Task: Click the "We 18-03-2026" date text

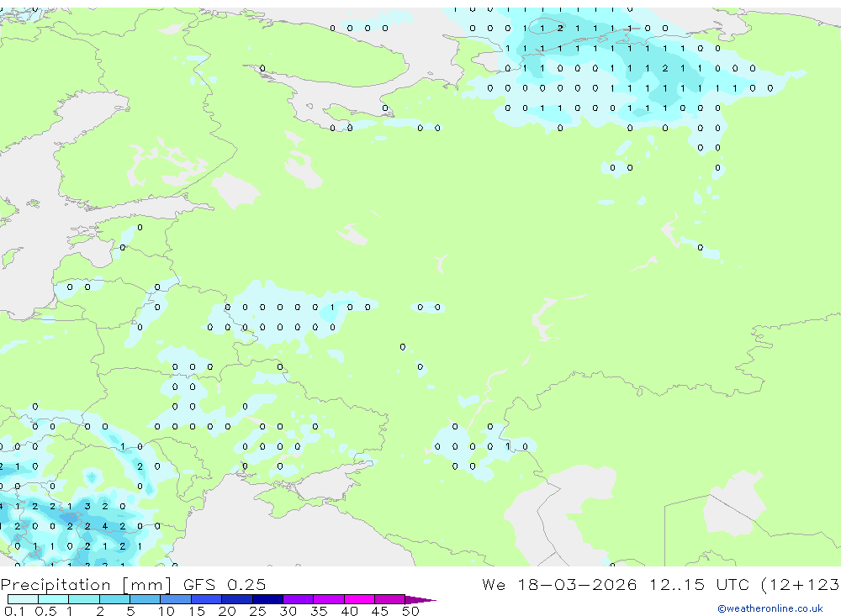Action: pyautogui.click(x=559, y=584)
